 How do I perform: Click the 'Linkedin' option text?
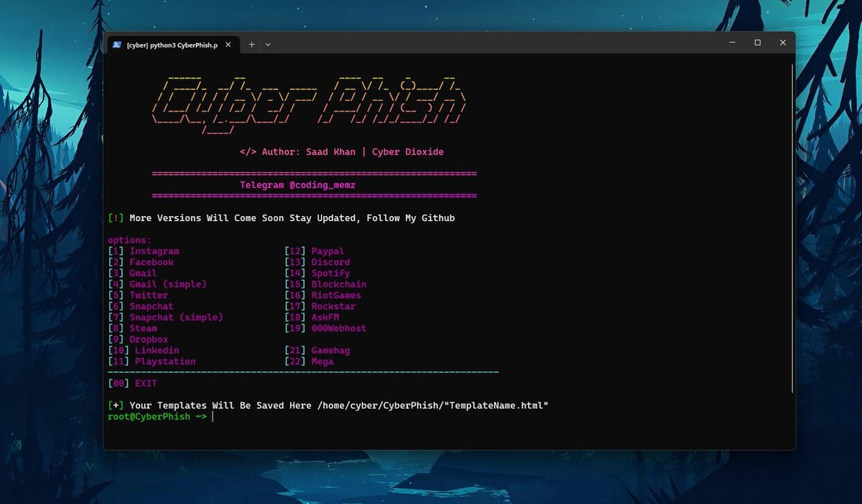pyautogui.click(x=157, y=350)
